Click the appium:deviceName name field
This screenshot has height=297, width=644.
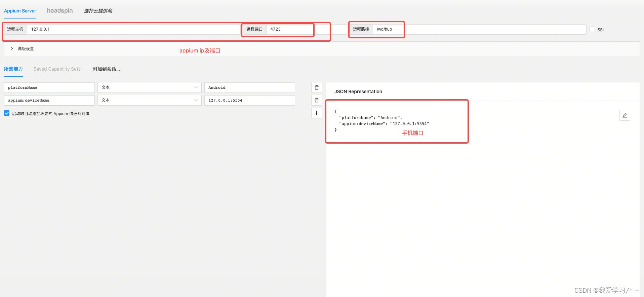click(49, 100)
